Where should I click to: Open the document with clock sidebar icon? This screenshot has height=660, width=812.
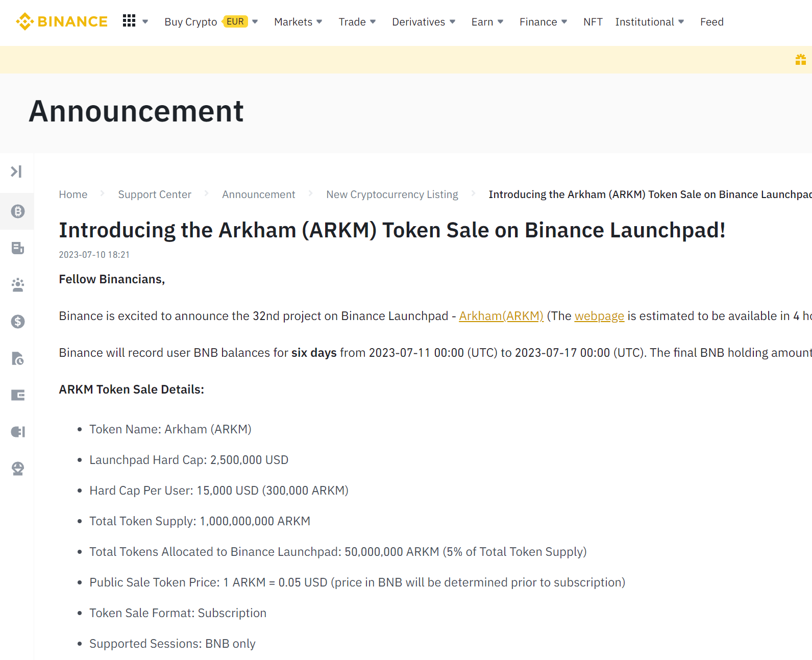coord(18,358)
